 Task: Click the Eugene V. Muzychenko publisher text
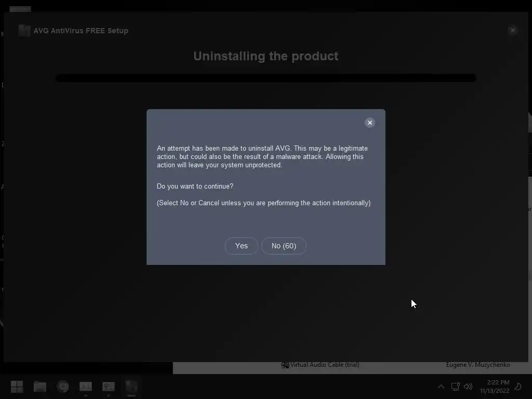point(478,365)
